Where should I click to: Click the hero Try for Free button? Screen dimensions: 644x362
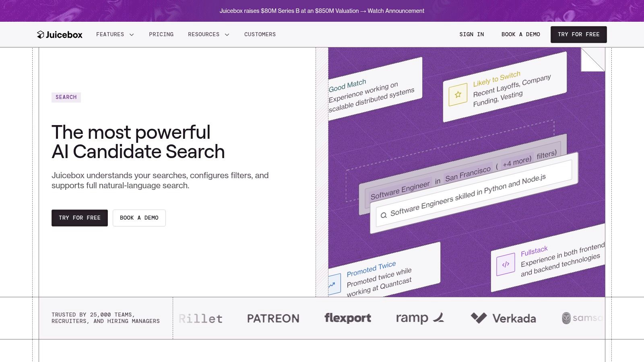click(x=80, y=218)
